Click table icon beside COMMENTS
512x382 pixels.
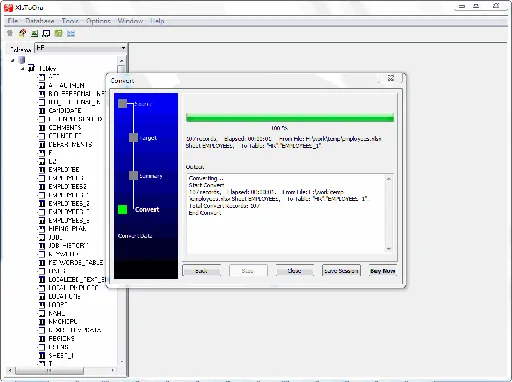pos(42,127)
